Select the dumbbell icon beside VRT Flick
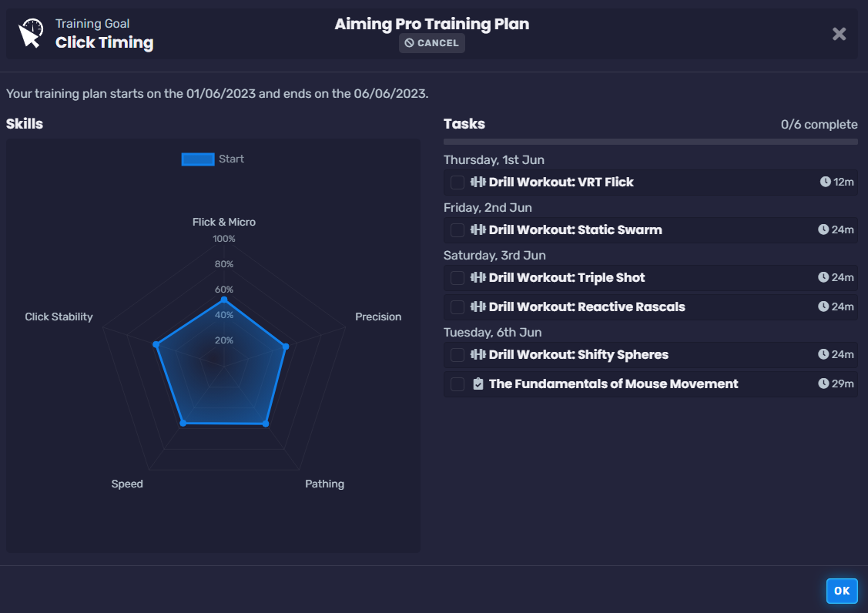868x613 pixels. click(x=480, y=182)
